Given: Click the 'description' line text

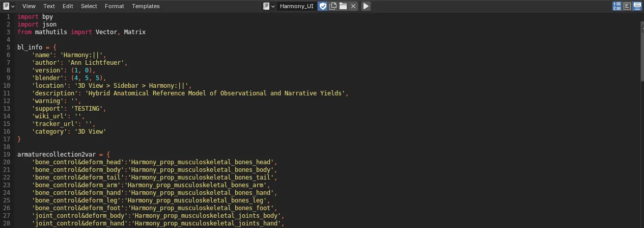Looking at the screenshot, I should (190, 93).
